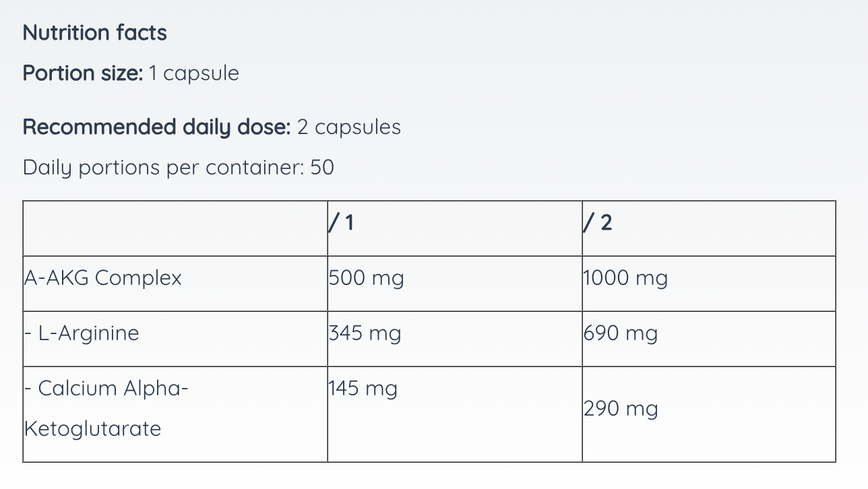
Task: Select the Portion size label
Action: [x=83, y=73]
